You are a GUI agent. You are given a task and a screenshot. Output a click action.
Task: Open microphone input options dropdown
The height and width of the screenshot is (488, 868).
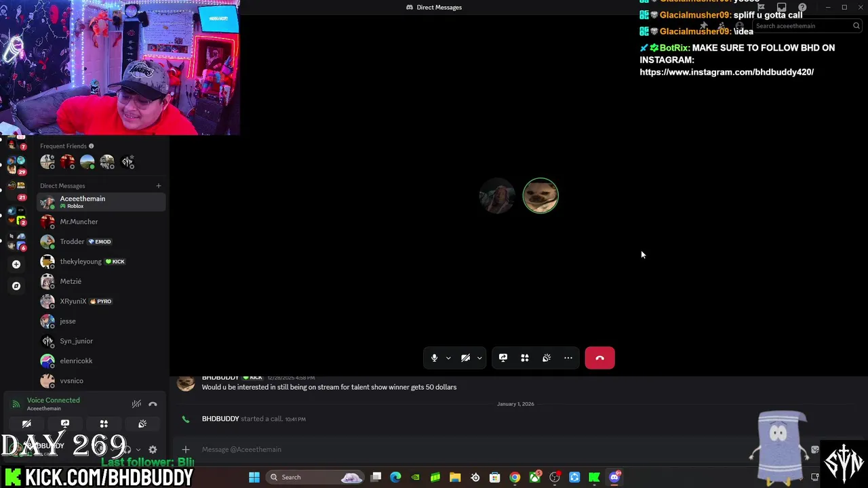[448, 358]
